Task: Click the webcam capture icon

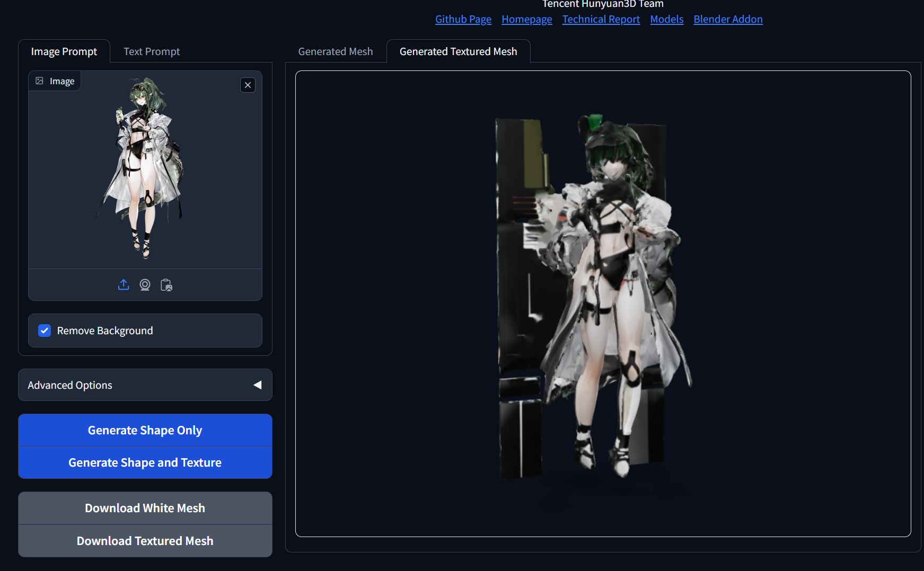Action: pyautogui.click(x=145, y=285)
